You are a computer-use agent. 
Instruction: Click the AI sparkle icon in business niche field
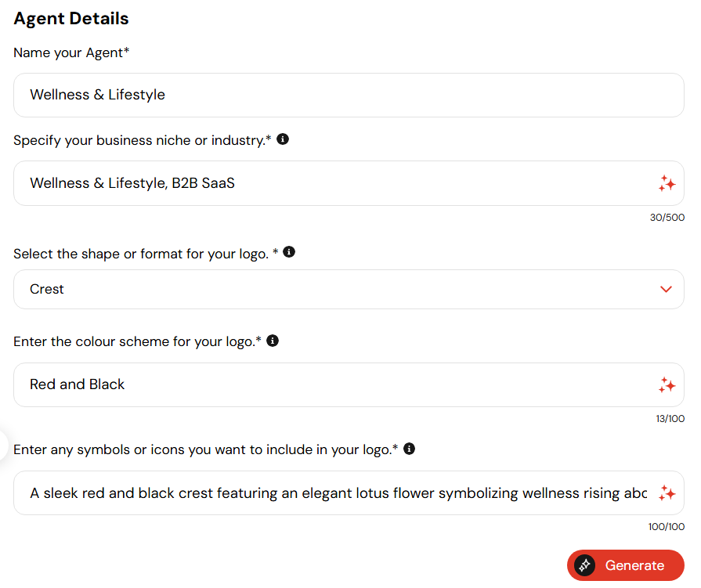click(x=667, y=183)
